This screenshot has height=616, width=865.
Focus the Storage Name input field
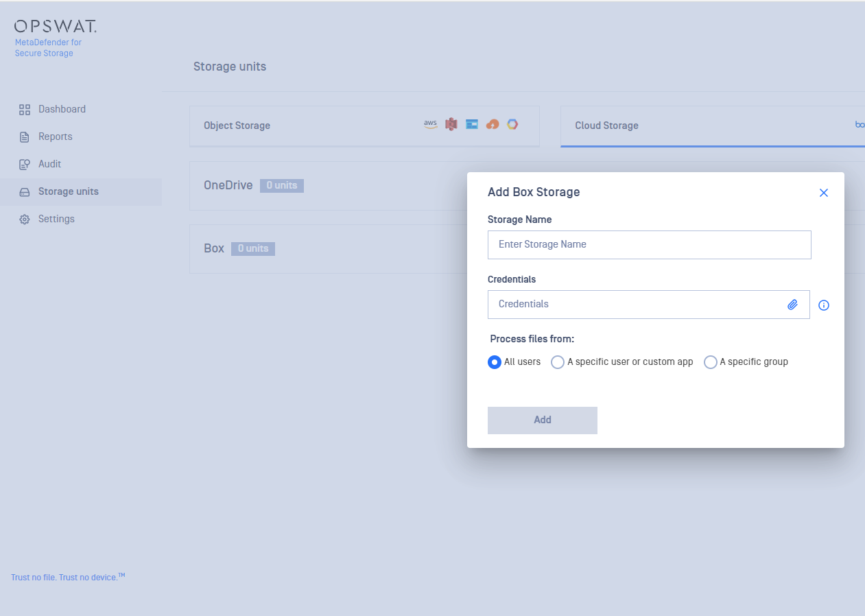pos(650,245)
